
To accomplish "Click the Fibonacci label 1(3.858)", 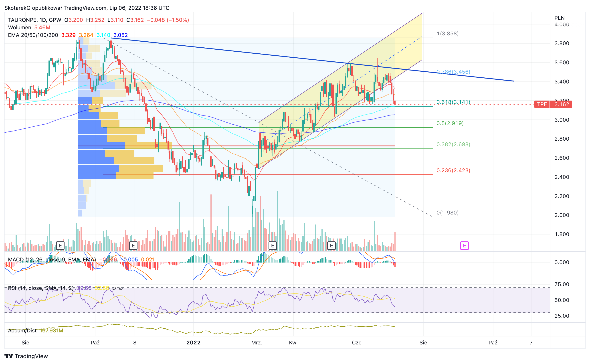I will (447, 33).
